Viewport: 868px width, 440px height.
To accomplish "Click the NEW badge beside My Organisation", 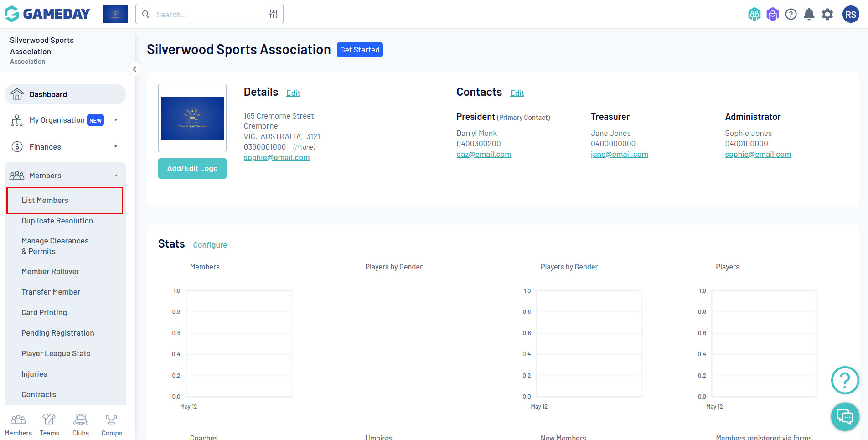I will pos(95,120).
